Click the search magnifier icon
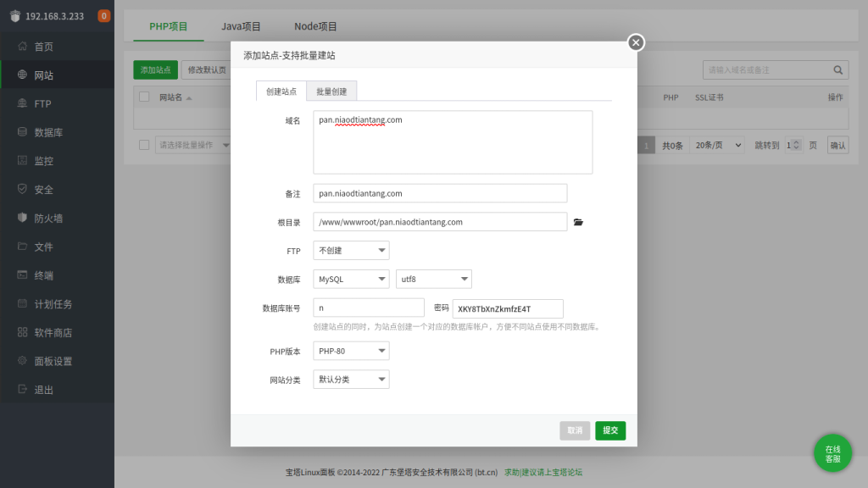This screenshot has width=868, height=488. coord(837,70)
